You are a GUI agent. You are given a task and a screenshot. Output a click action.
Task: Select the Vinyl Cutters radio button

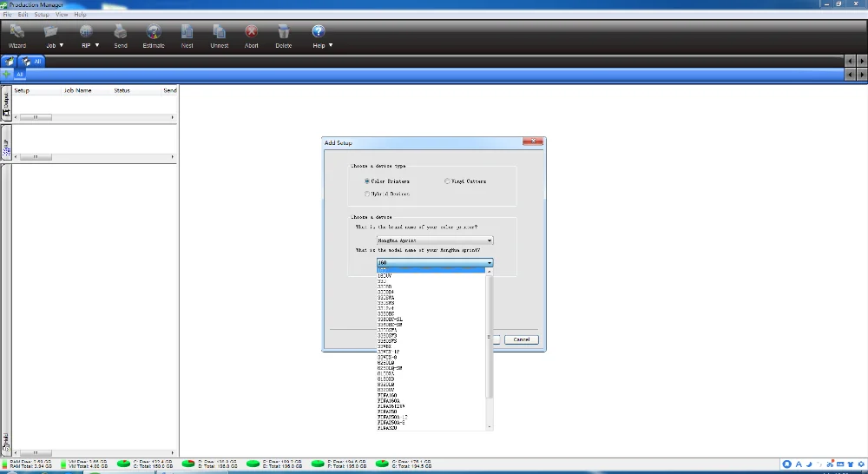[x=447, y=181]
